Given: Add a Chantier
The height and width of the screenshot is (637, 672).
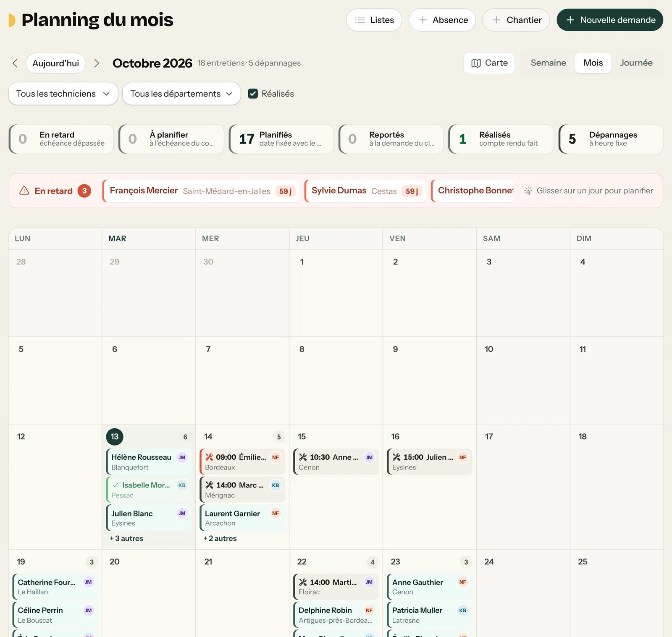Looking at the screenshot, I should (516, 20).
